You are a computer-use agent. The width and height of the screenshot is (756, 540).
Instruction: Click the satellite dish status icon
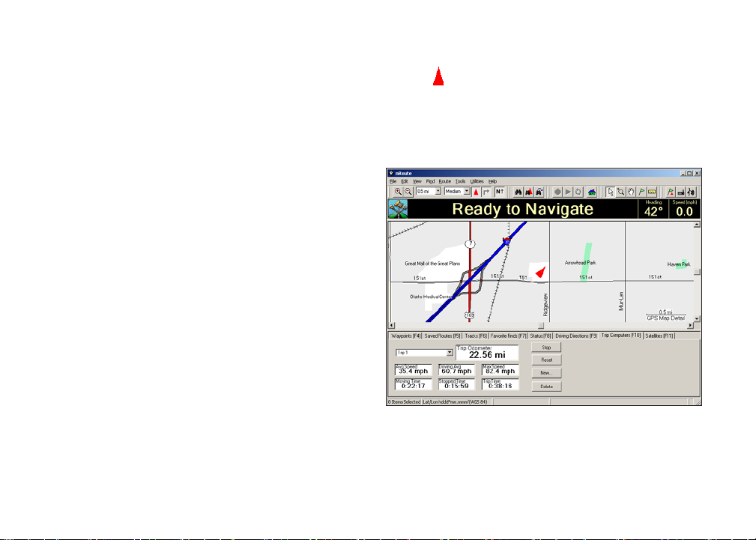click(398, 209)
